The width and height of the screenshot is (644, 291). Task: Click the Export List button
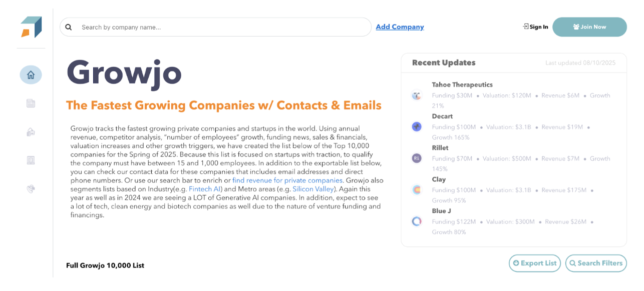coord(534,263)
